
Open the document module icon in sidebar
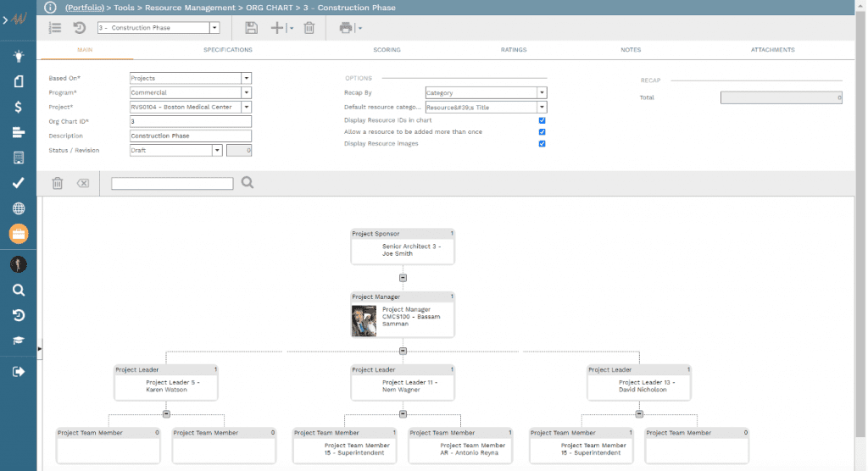click(x=19, y=81)
